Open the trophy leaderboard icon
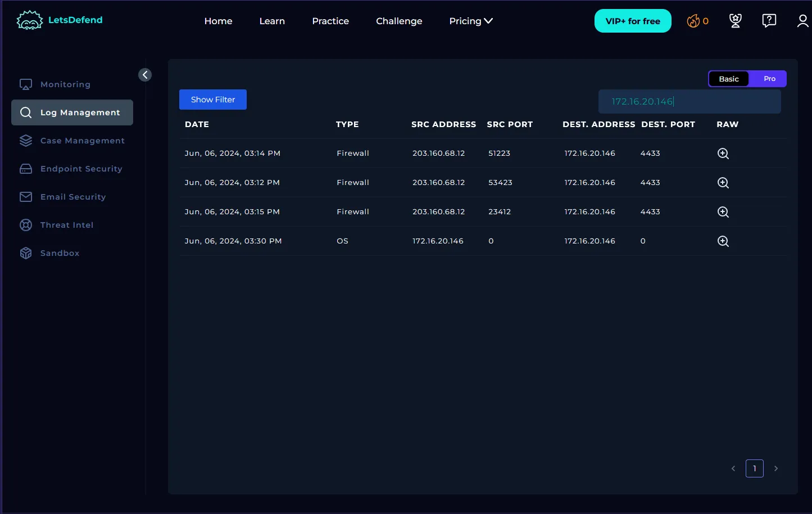This screenshot has height=514, width=812. 735,21
